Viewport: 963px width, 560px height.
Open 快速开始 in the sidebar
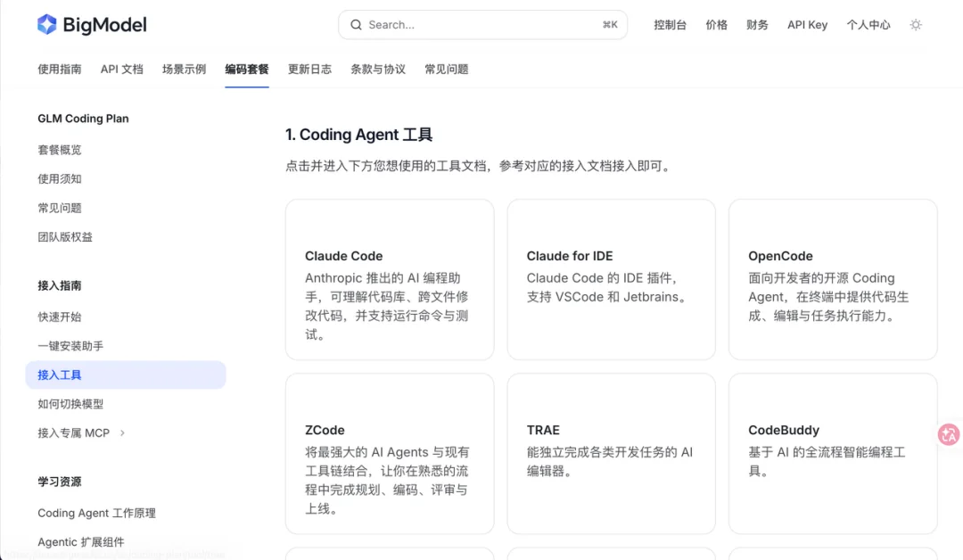tap(60, 317)
